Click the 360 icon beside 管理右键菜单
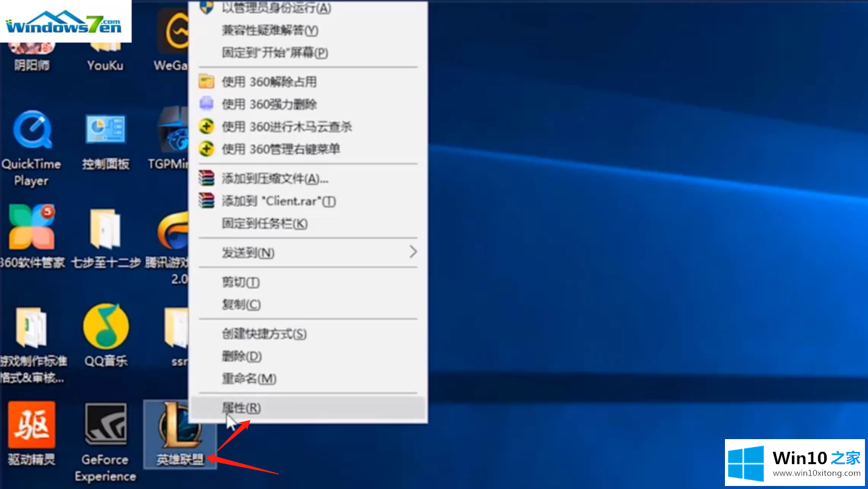The height and width of the screenshot is (489, 868). pyautogui.click(x=207, y=148)
